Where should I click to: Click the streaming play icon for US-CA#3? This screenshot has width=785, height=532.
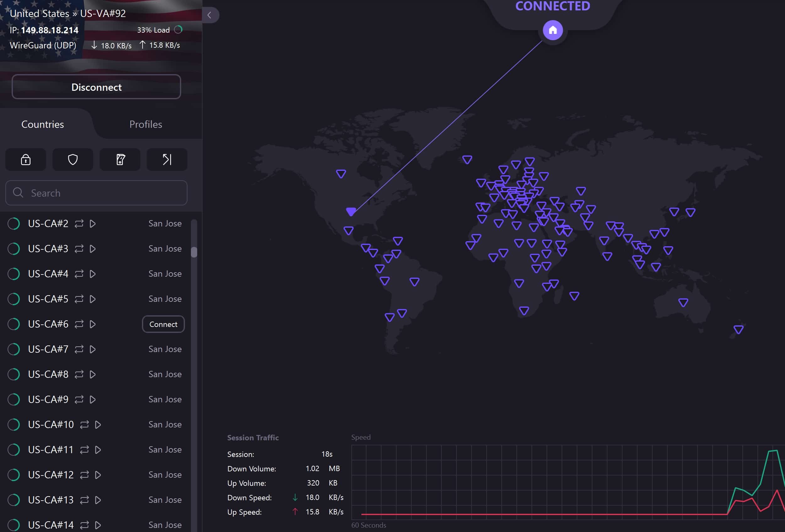[93, 249]
